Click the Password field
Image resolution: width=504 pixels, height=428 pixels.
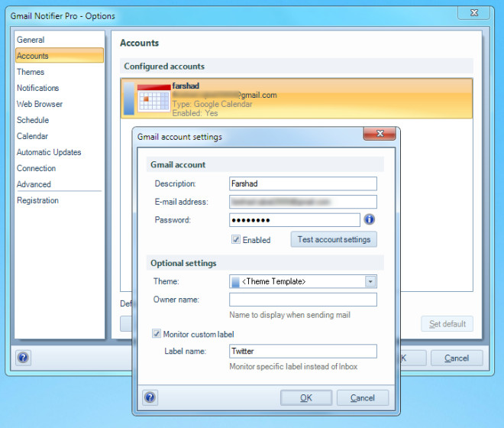295,220
